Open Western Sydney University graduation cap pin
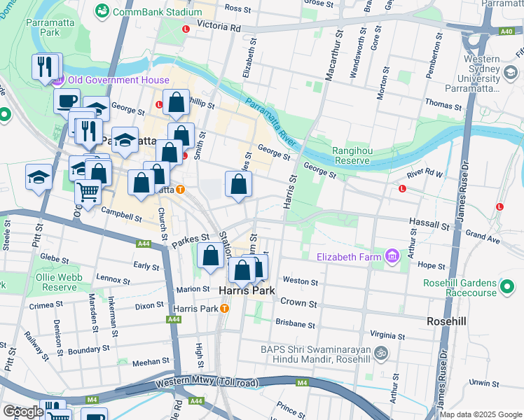The image size is (524, 420). [510, 73]
